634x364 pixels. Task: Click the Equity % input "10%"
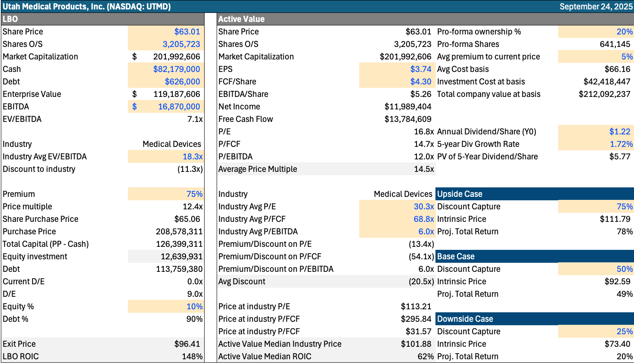pyautogui.click(x=194, y=306)
